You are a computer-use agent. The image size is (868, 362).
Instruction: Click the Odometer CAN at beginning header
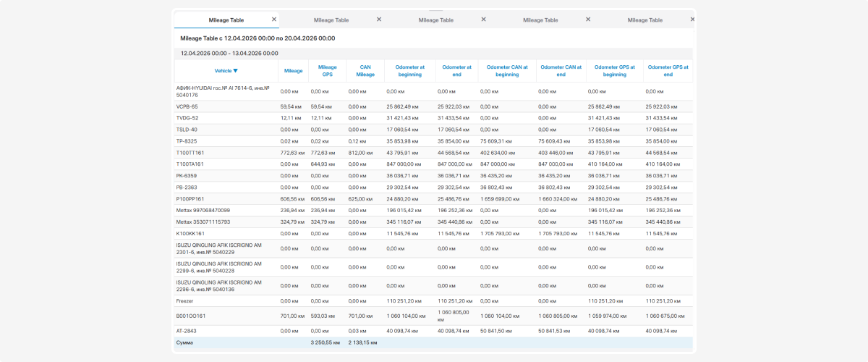point(507,71)
